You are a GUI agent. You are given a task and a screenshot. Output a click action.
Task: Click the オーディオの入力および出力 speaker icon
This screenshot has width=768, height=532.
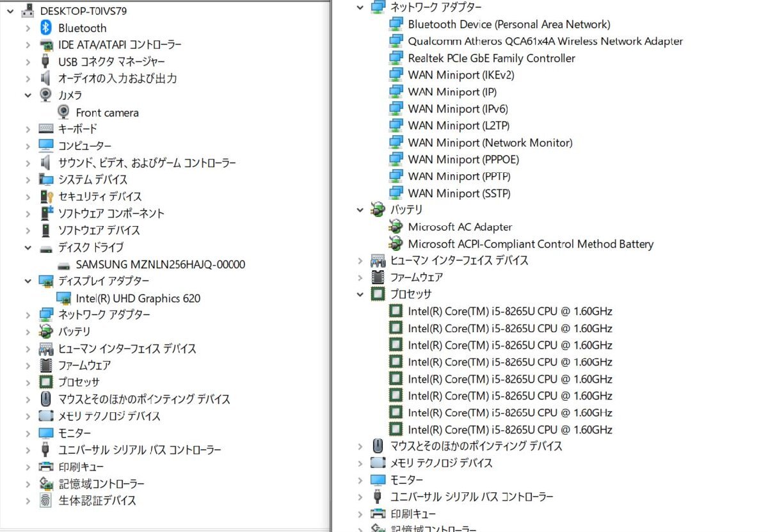tap(45, 78)
